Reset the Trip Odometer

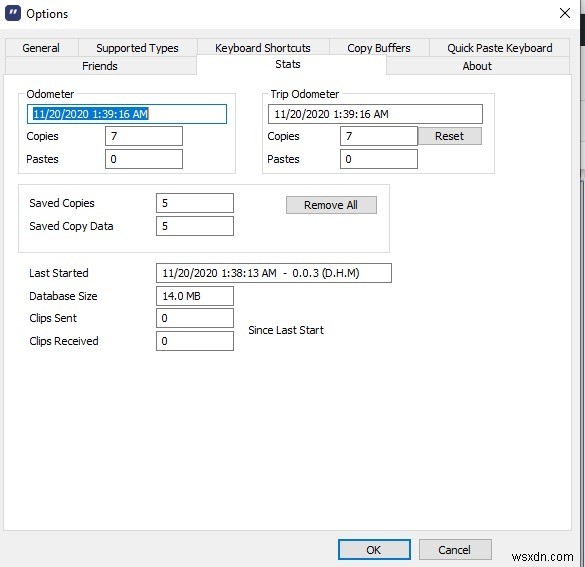[450, 136]
